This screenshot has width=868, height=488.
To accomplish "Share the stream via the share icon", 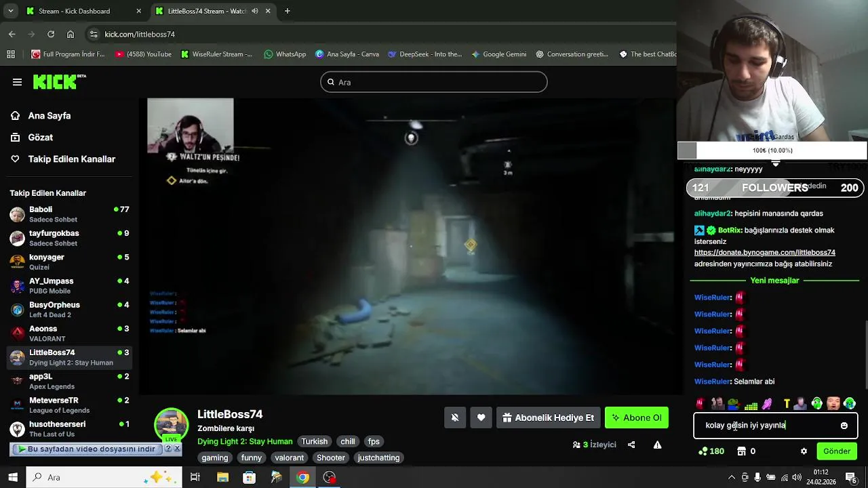I will (631, 445).
